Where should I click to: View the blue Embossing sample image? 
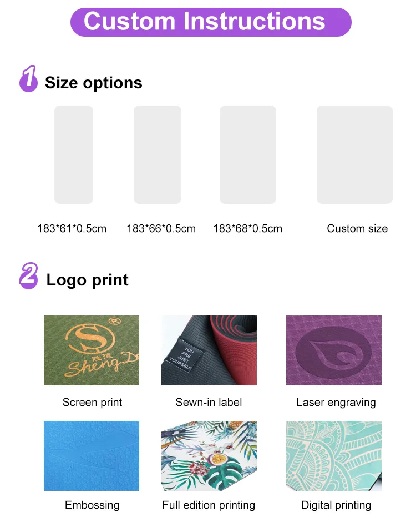[x=92, y=456]
